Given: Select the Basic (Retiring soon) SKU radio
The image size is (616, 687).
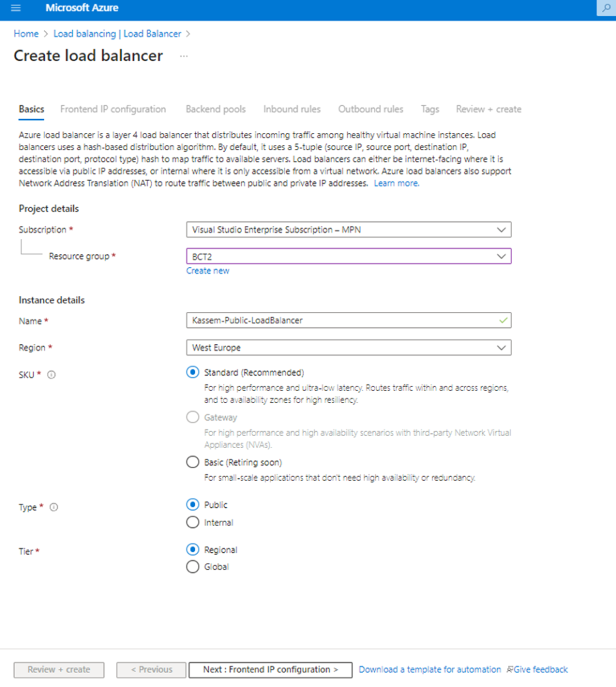Looking at the screenshot, I should click(x=193, y=462).
